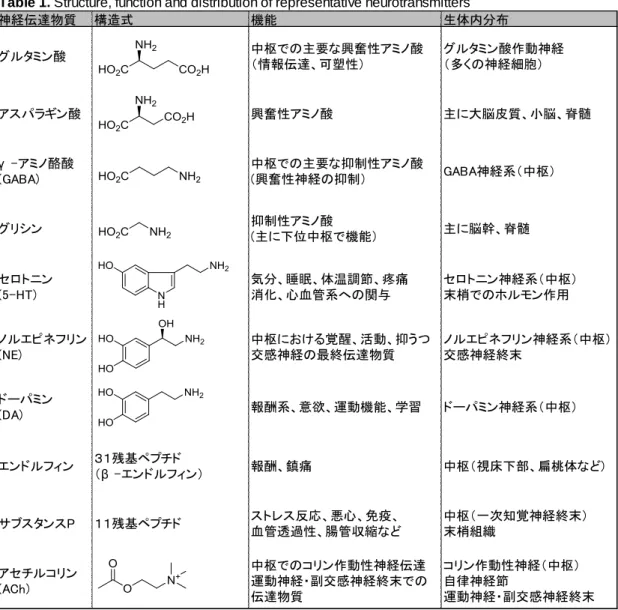Select the アセチルコリン (ACh) row name

tap(39, 581)
